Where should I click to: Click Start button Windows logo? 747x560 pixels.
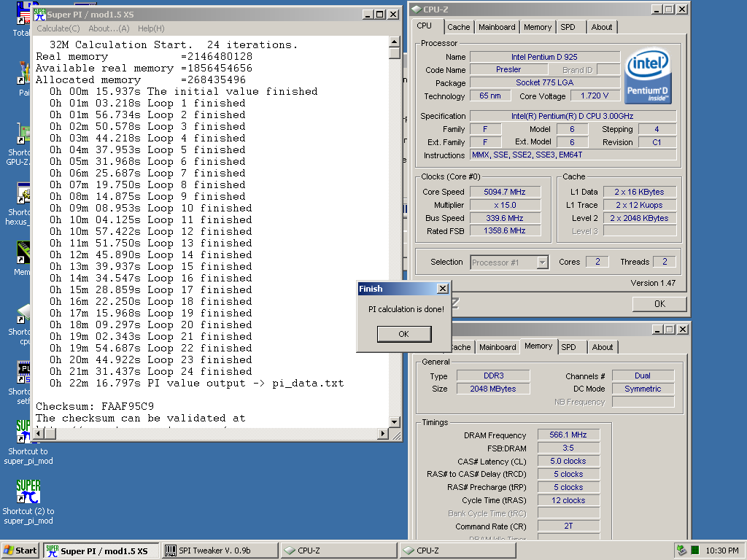click(x=9, y=551)
